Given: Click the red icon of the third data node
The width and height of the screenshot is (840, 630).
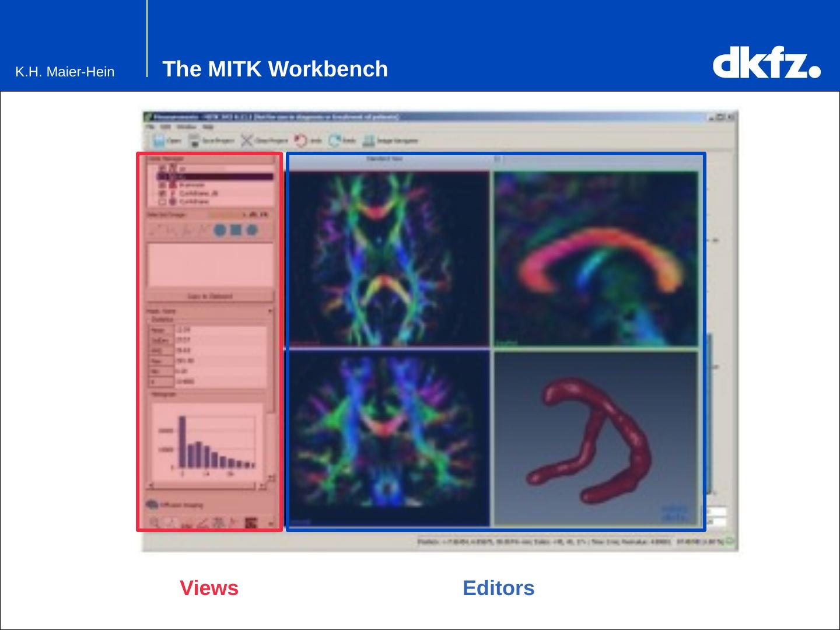Looking at the screenshot, I should 172,185.
